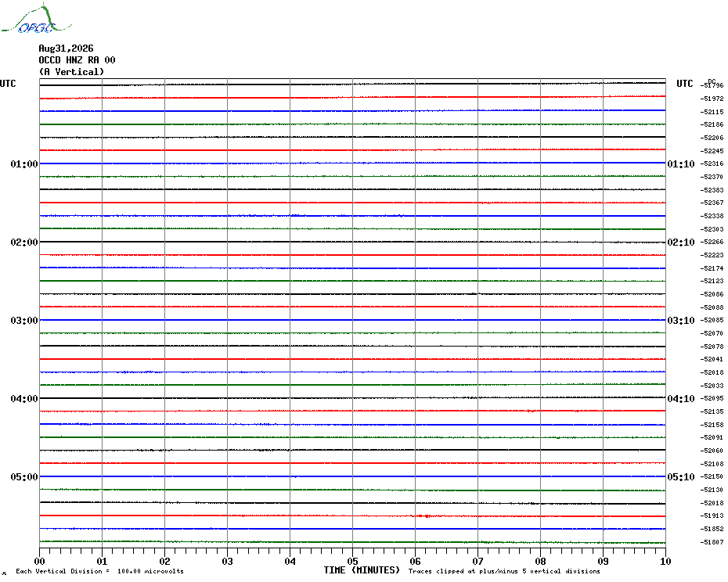Select the DC value -52086

712,294
